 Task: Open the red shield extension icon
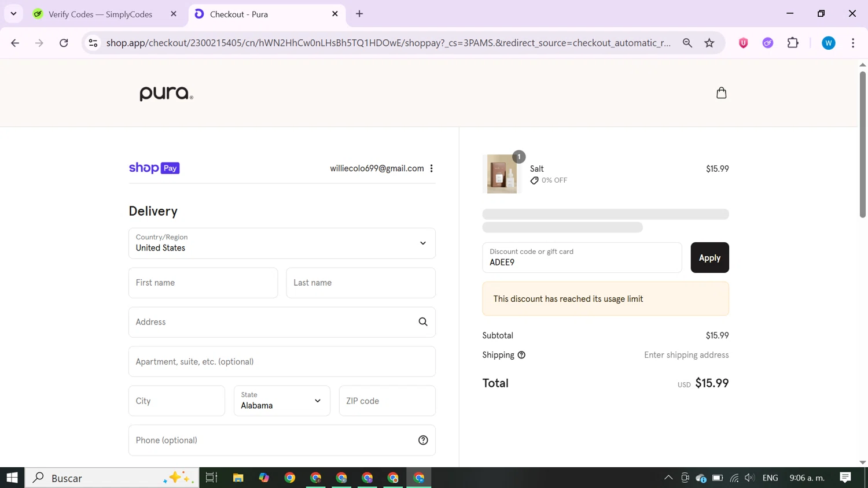click(x=744, y=43)
